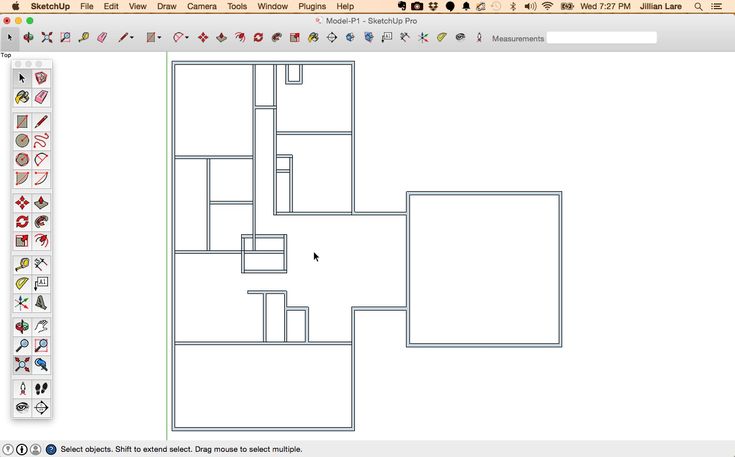Screen dimensions: 735x457
Task: Open Spotlight search in the menu bar
Action: 698,6
